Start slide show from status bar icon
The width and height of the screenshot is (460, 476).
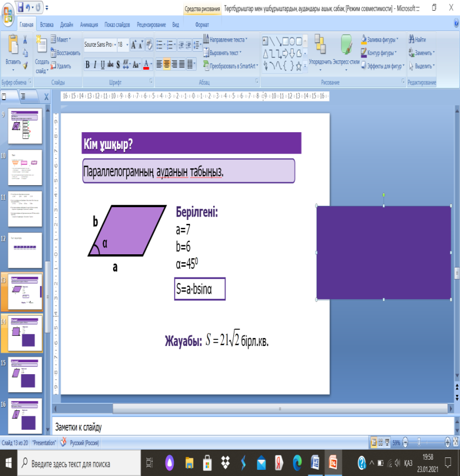387,443
